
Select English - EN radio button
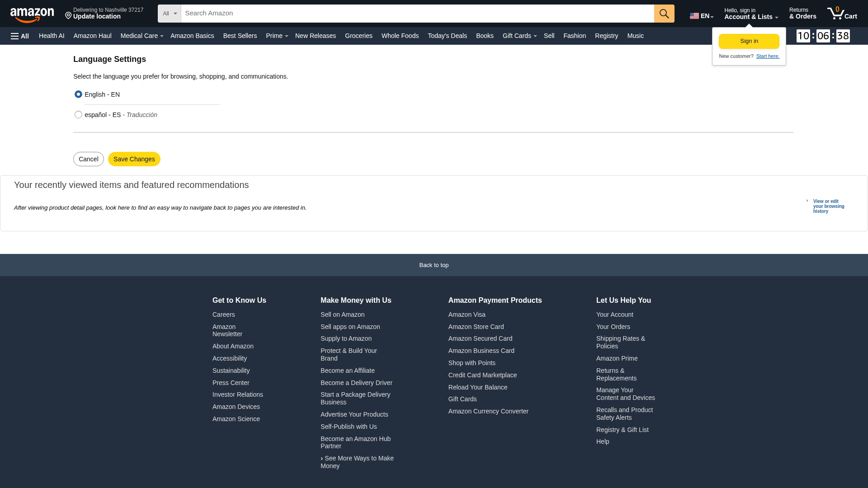[78, 94]
